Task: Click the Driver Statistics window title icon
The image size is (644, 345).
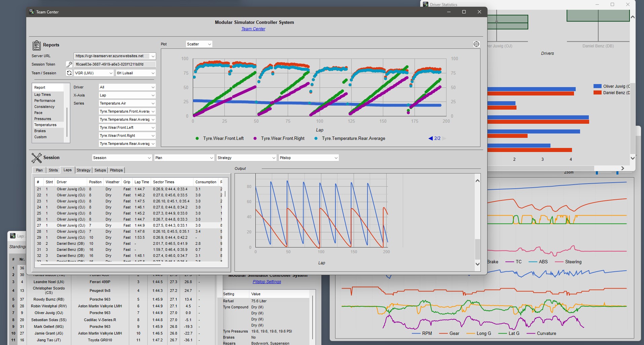Action: 426,4
